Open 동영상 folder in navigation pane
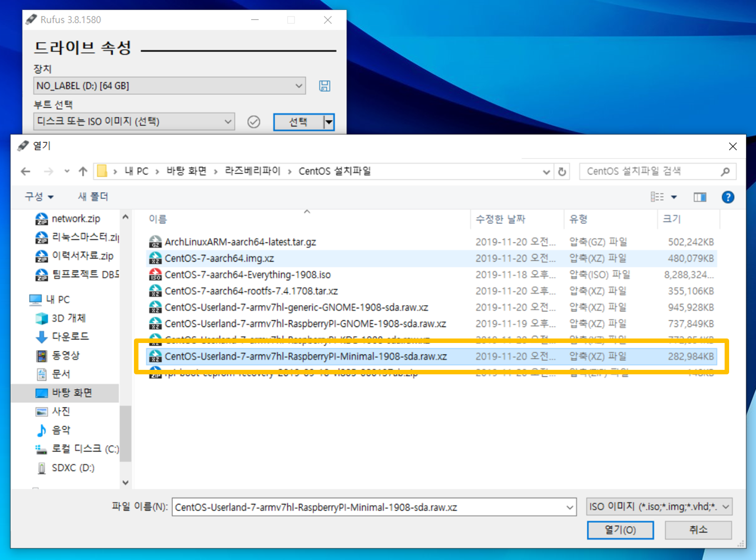This screenshot has width=756, height=560. click(58, 355)
